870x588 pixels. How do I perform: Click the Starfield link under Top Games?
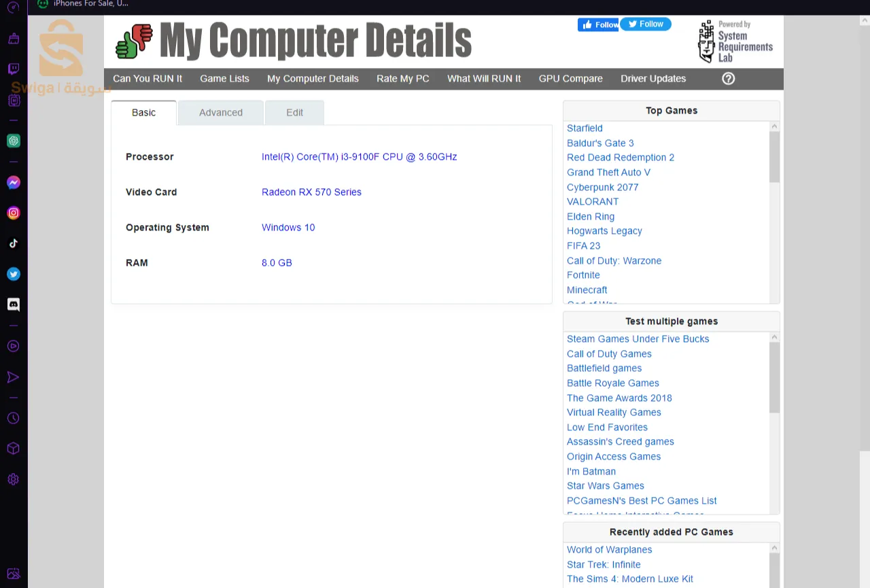pyautogui.click(x=585, y=128)
